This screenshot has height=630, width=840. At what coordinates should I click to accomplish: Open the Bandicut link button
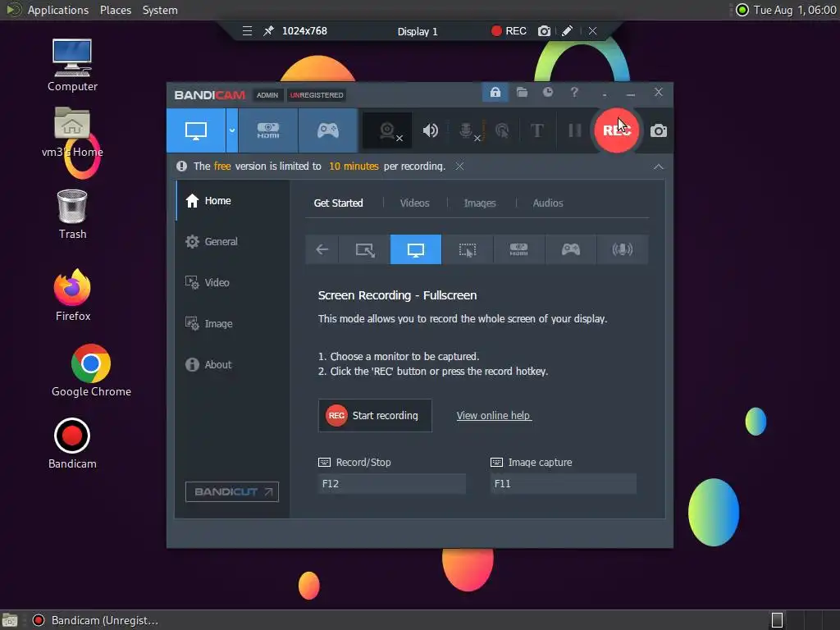coord(232,492)
